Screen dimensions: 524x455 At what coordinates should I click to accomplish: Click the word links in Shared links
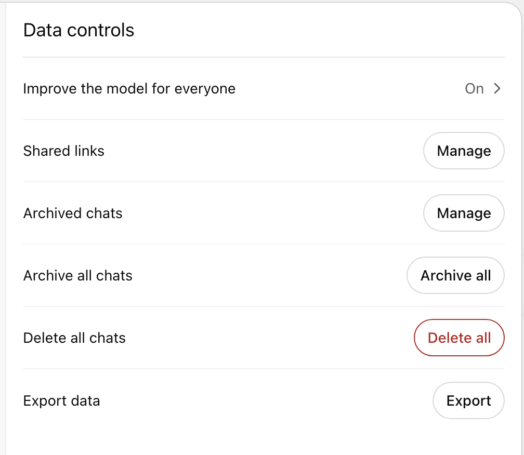click(89, 151)
